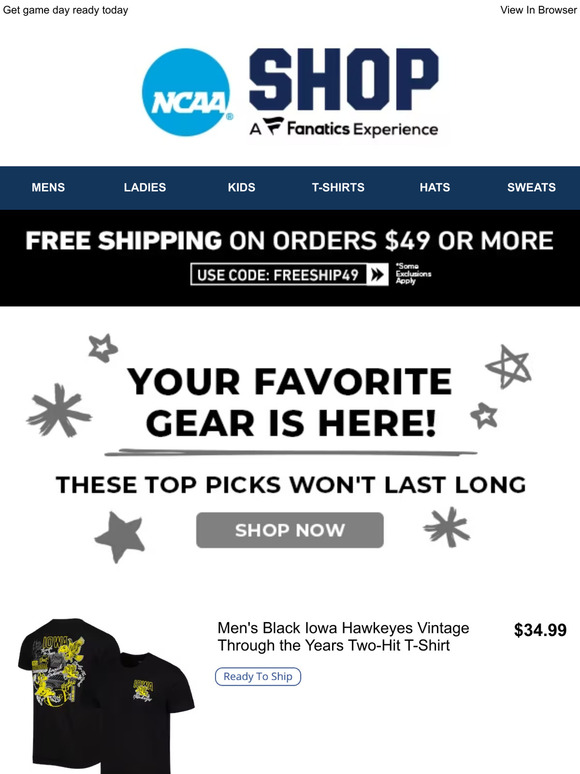Click the outlined star at top right
This screenshot has height=774, width=580.
(508, 367)
